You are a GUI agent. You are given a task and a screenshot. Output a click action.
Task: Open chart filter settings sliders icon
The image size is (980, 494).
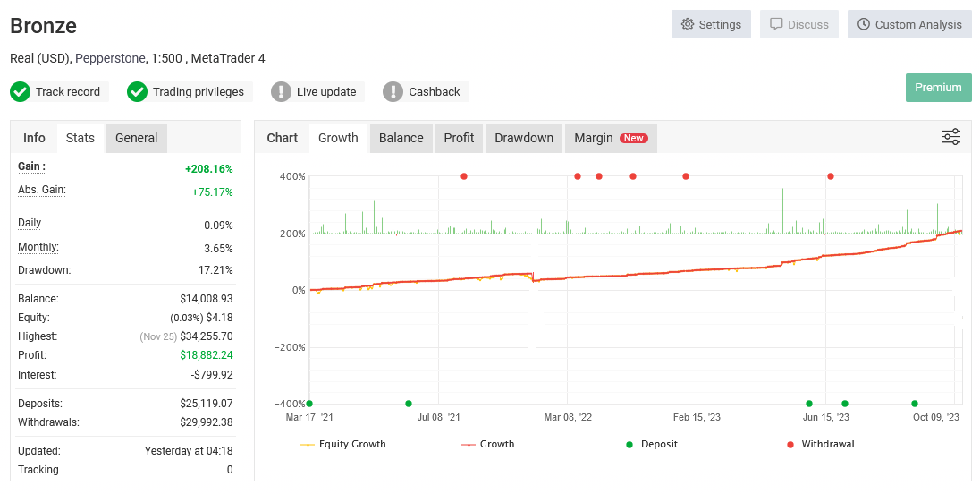coord(950,137)
